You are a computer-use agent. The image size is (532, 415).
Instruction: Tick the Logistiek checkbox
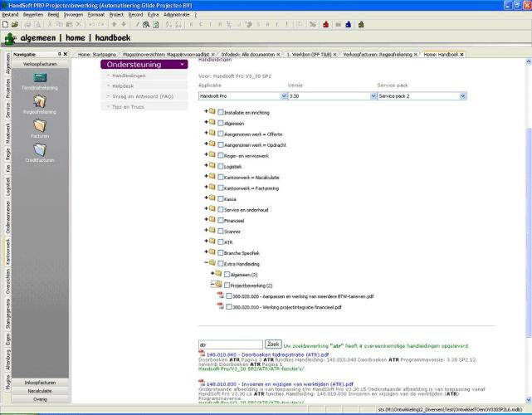coord(221,166)
